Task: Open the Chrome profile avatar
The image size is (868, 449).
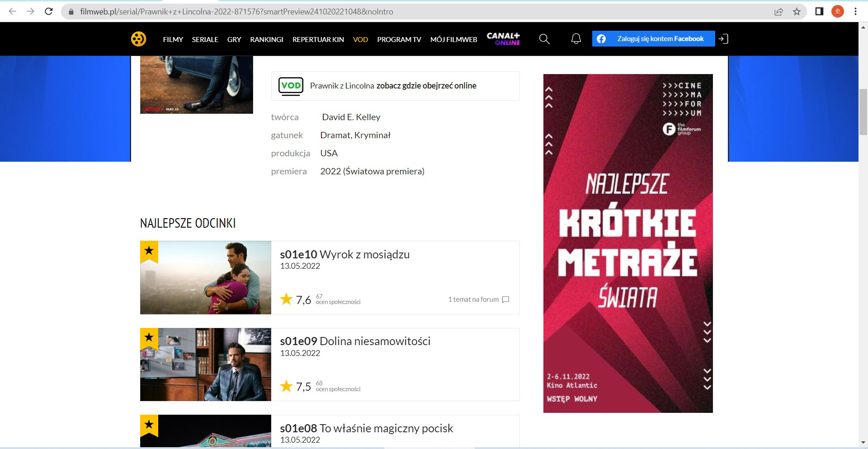Action: (838, 12)
